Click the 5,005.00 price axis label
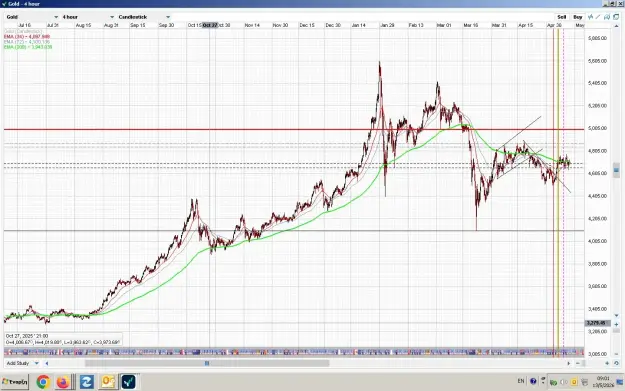The height and width of the screenshot is (391, 625). pos(597,128)
